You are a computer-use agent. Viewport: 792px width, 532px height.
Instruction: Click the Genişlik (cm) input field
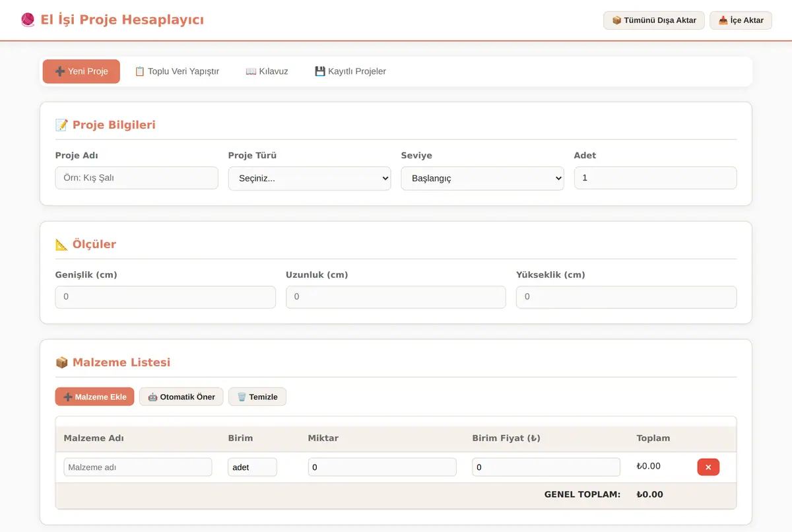pyautogui.click(x=166, y=297)
